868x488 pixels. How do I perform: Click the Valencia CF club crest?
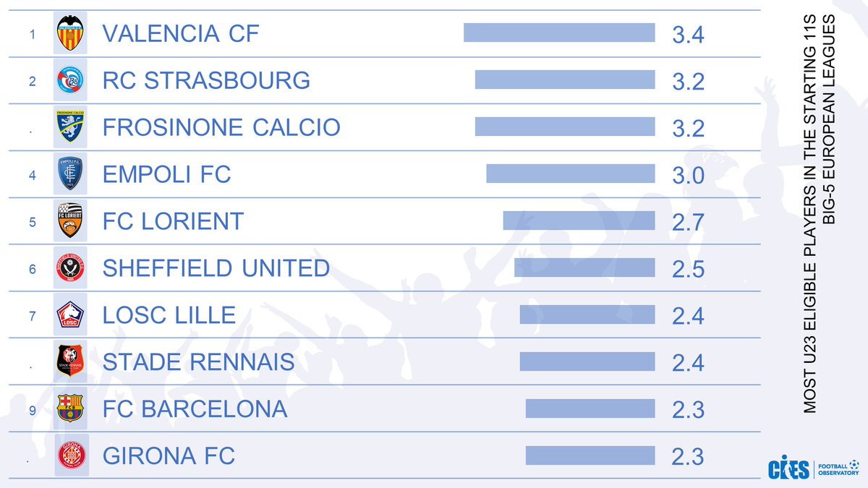coord(71,33)
